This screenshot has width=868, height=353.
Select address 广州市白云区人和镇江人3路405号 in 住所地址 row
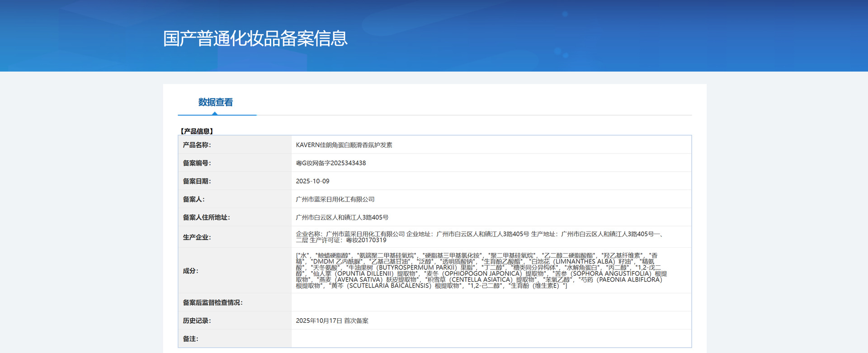point(342,217)
